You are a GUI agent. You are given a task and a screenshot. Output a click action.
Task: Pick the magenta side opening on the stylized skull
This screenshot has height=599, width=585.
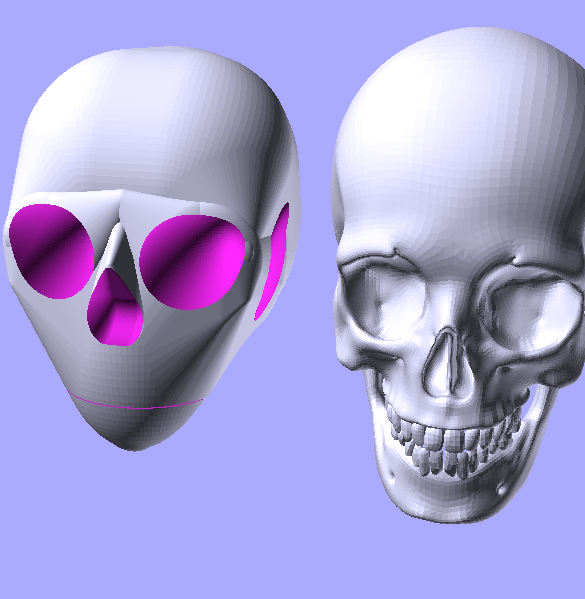coord(273,262)
